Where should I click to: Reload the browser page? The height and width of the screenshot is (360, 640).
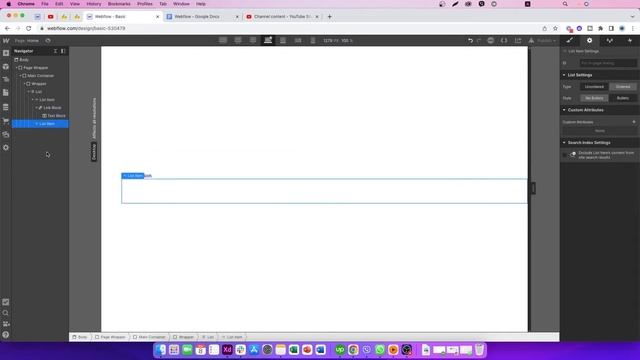[x=29, y=29]
